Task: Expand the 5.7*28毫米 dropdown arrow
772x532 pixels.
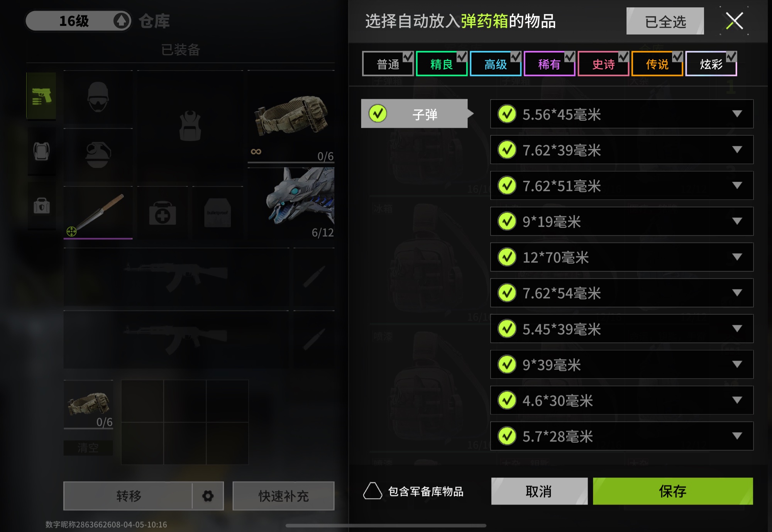Action: pyautogui.click(x=737, y=436)
